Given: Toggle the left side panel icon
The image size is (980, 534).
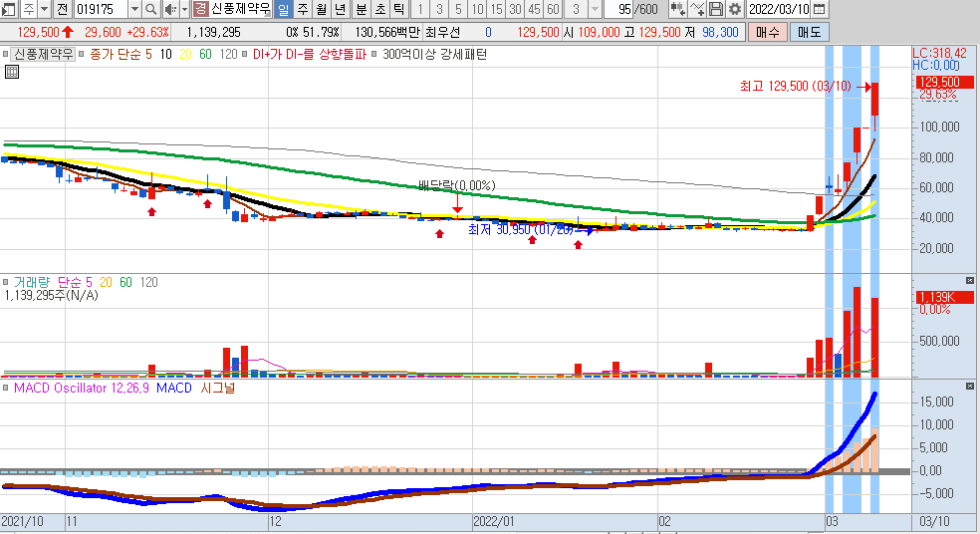Looking at the screenshot, I should point(9,9).
